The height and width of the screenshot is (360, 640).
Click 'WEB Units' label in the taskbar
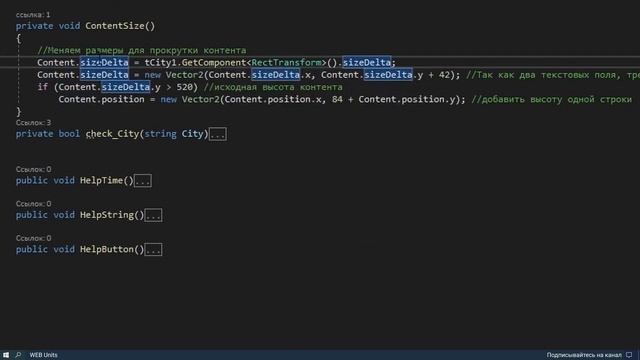coord(43,355)
